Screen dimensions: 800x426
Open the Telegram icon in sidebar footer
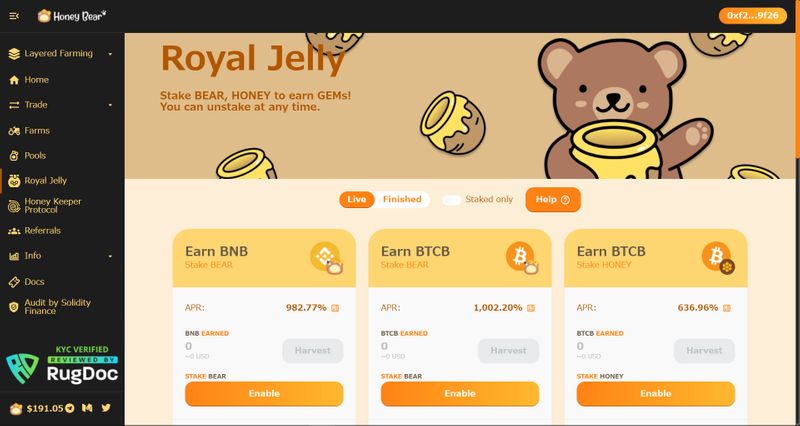70,408
